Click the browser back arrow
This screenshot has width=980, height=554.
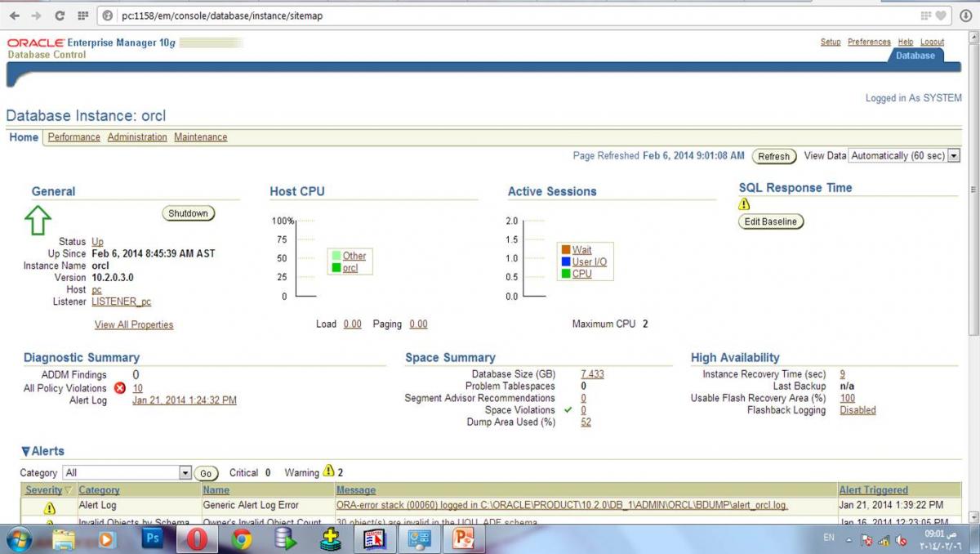15,16
